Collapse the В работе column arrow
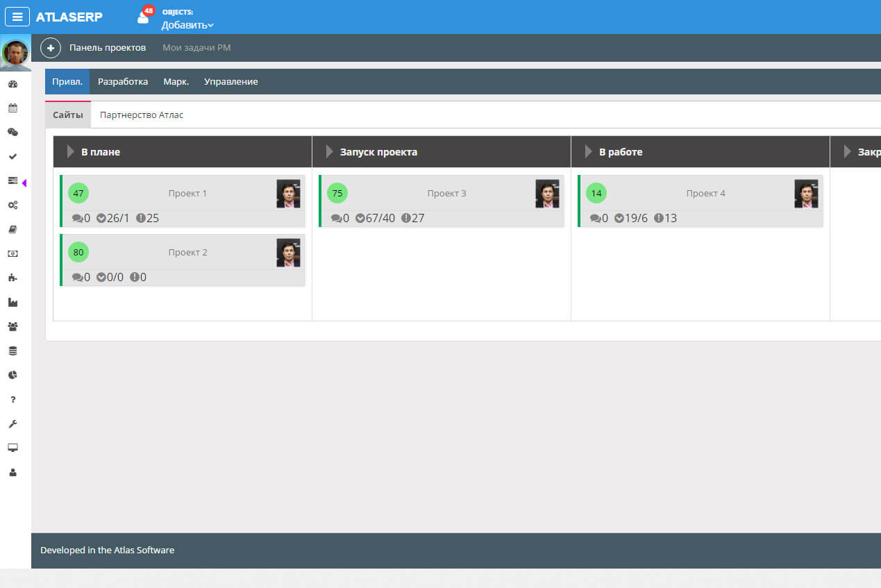The image size is (881, 588). coord(588,151)
